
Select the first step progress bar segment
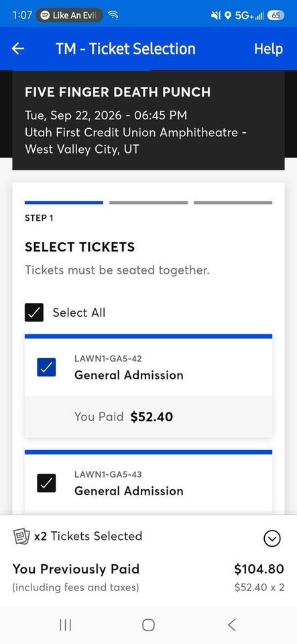click(x=64, y=203)
